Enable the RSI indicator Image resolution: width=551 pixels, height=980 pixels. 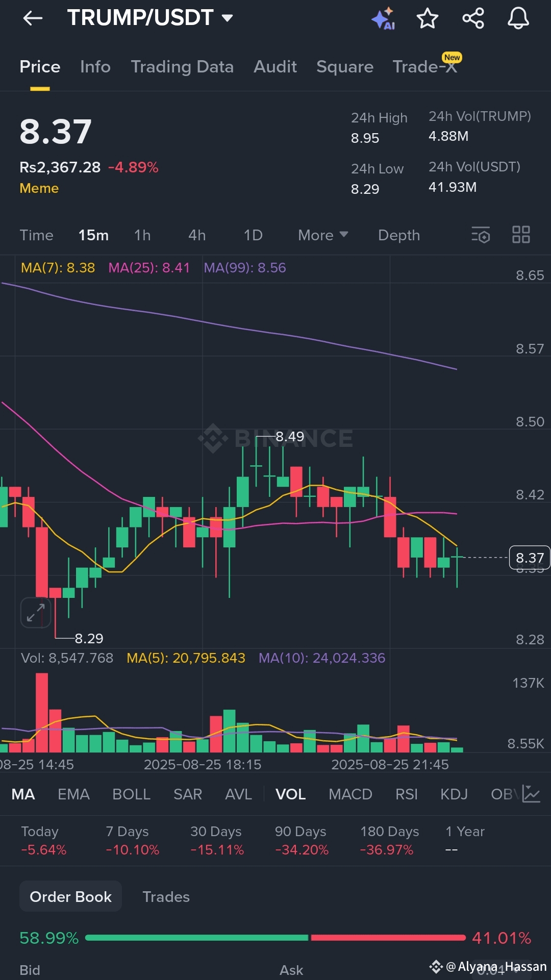tap(406, 794)
